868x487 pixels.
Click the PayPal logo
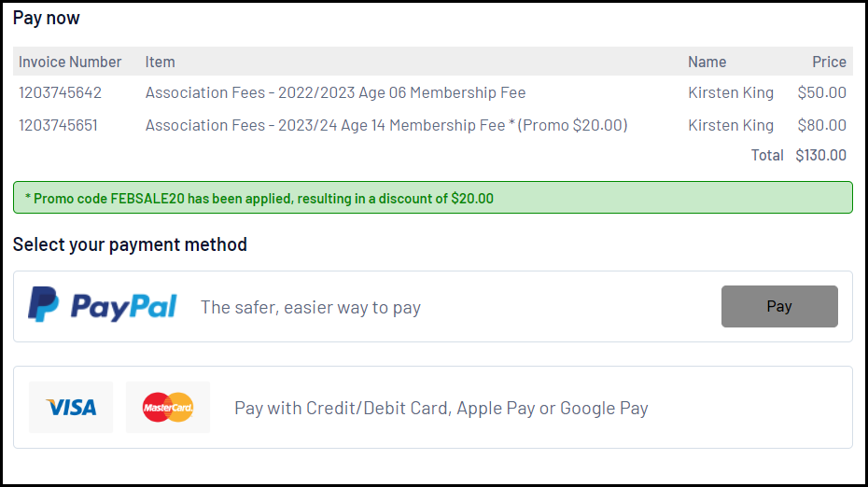point(102,306)
